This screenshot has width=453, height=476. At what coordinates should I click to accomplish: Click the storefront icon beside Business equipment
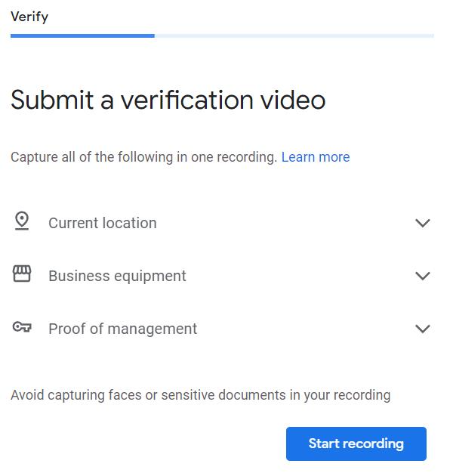(22, 274)
